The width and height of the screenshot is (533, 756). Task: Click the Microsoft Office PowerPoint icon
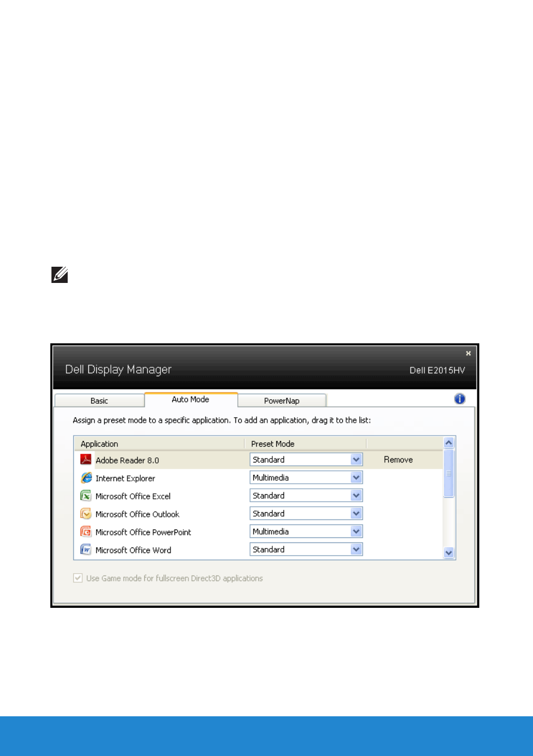click(x=86, y=531)
